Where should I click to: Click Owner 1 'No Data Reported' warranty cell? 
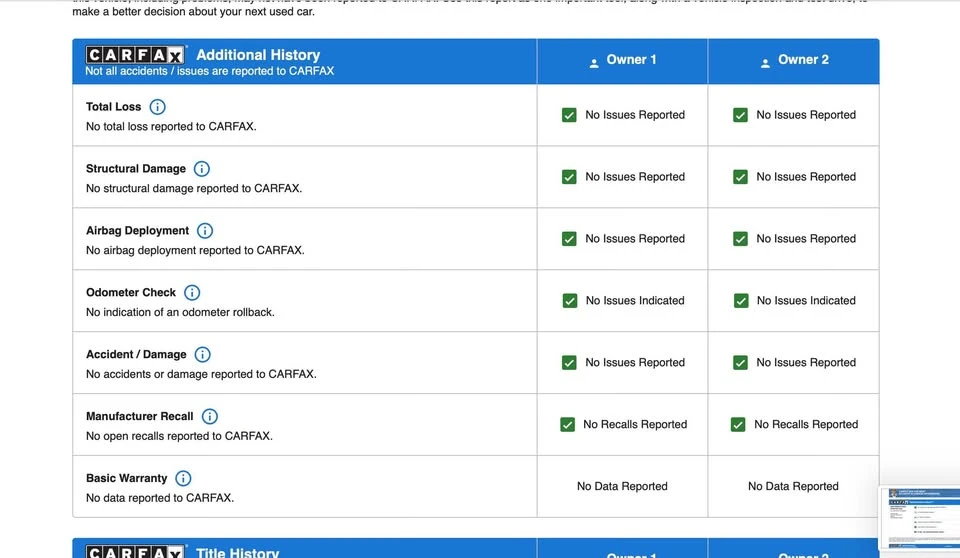click(622, 486)
